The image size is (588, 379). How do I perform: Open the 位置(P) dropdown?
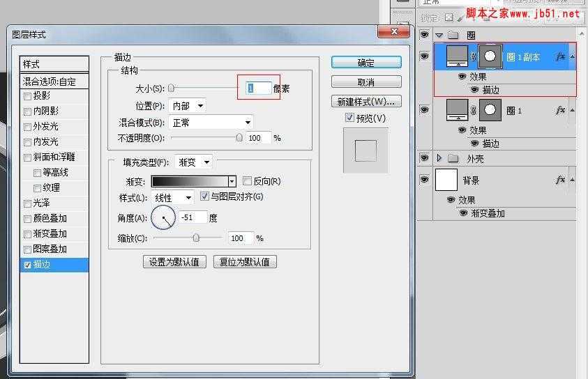pos(187,106)
